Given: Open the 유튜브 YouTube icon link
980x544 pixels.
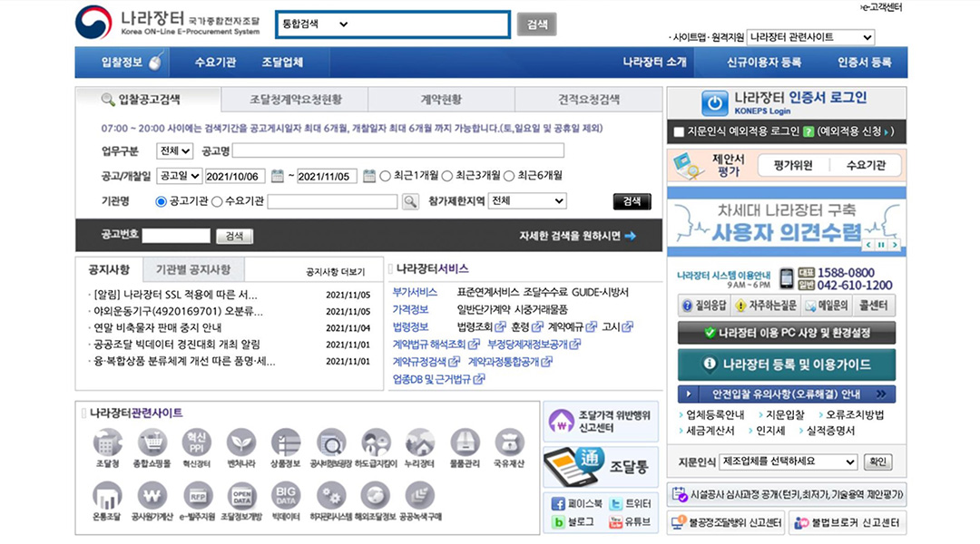Looking at the screenshot, I should point(615,522).
